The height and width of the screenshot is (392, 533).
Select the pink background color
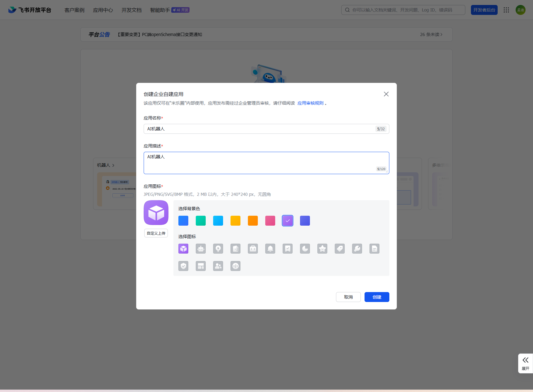pos(270,221)
